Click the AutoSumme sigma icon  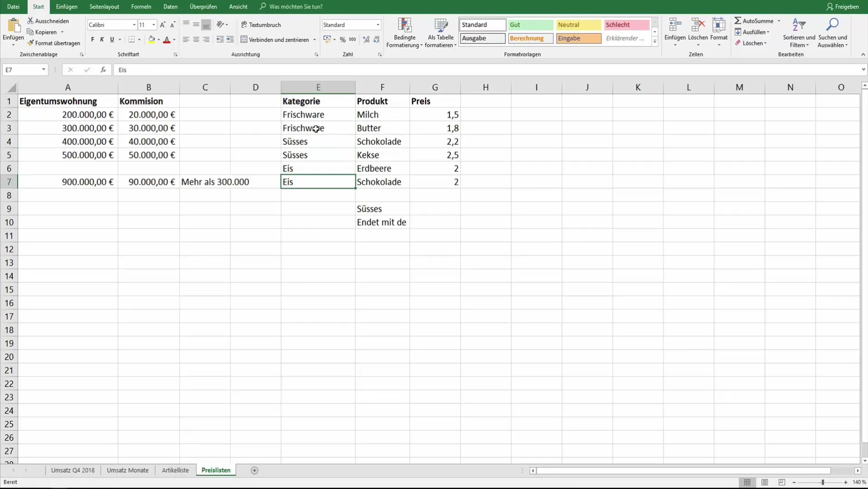pyautogui.click(x=738, y=21)
